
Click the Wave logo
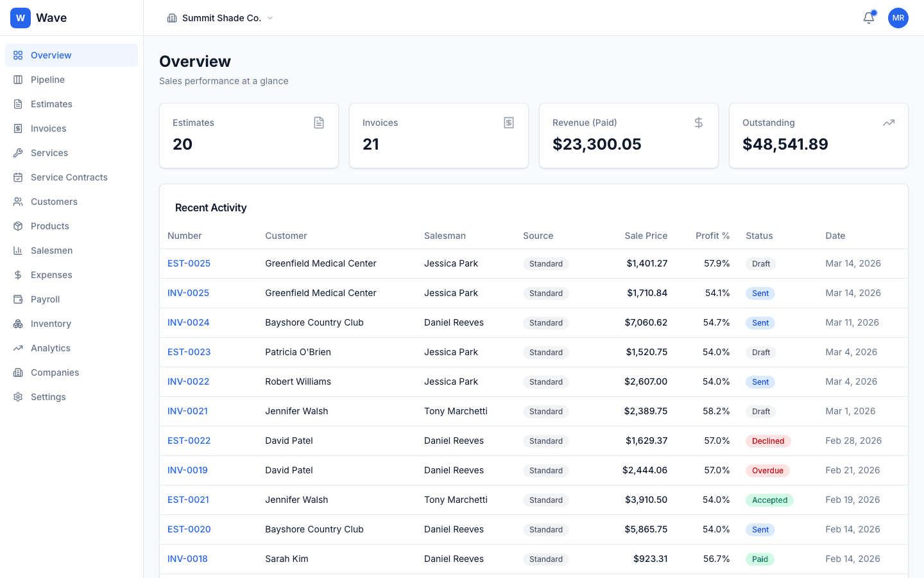click(38, 17)
